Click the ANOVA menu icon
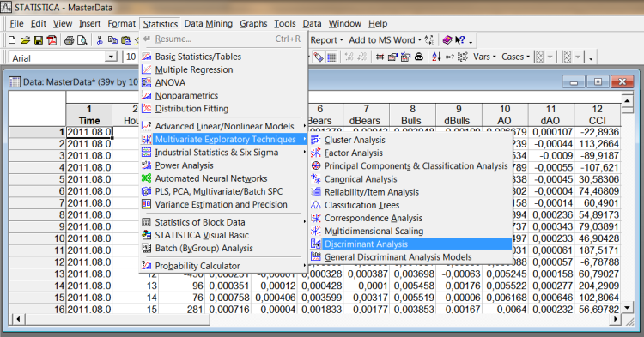The image size is (644, 337). (147, 82)
